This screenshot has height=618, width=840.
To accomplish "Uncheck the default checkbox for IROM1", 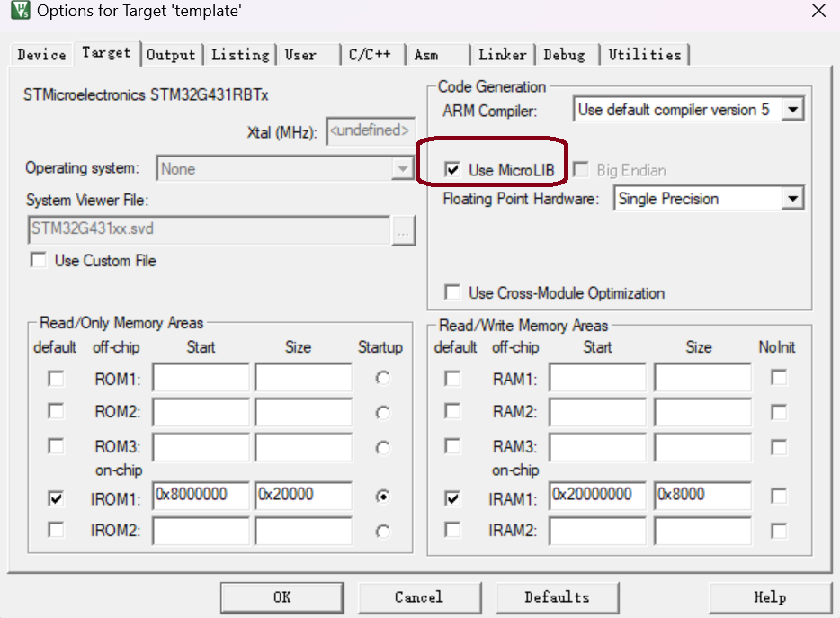I will pyautogui.click(x=55, y=496).
